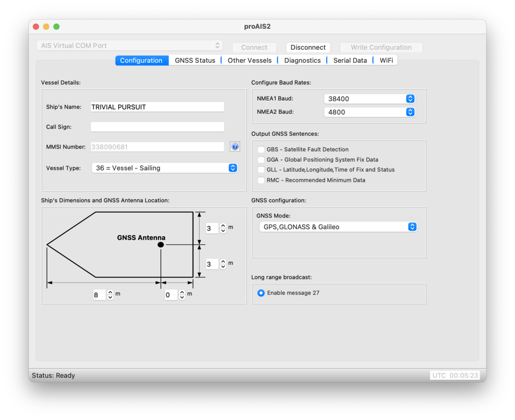The image size is (515, 420).
Task: Enable GBS Satellite Fault Detection output
Action: (x=261, y=150)
